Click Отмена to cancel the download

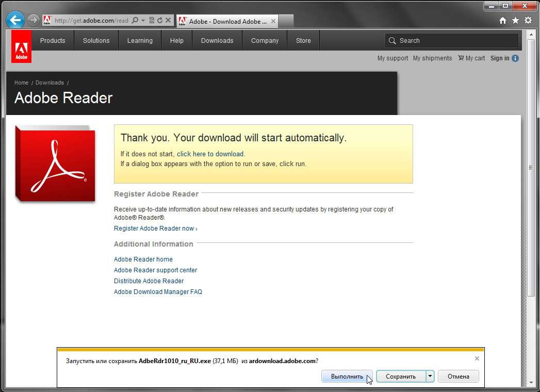459,377
